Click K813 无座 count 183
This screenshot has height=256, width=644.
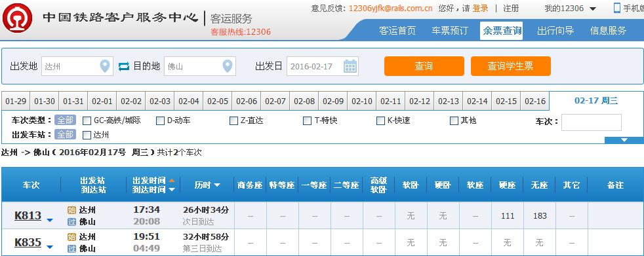point(540,216)
